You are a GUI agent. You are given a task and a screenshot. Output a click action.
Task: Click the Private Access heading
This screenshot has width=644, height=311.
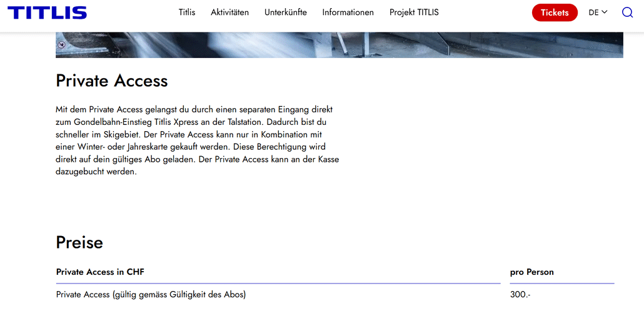pyautogui.click(x=112, y=81)
